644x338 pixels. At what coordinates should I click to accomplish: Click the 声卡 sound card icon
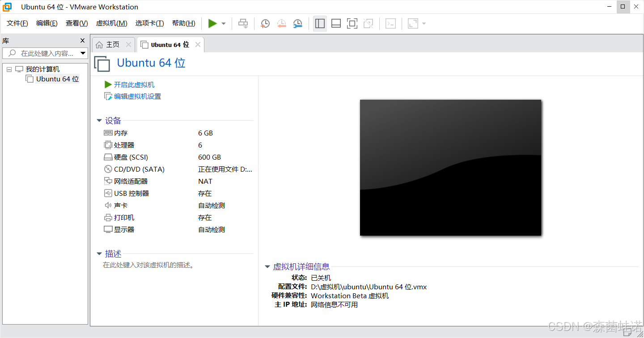(x=108, y=205)
